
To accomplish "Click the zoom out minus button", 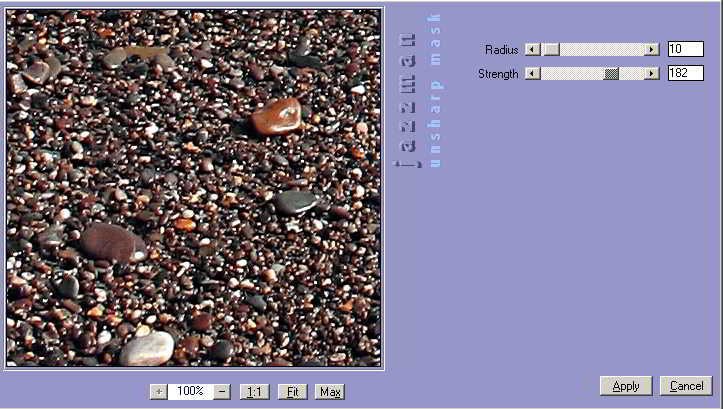I will click(222, 391).
